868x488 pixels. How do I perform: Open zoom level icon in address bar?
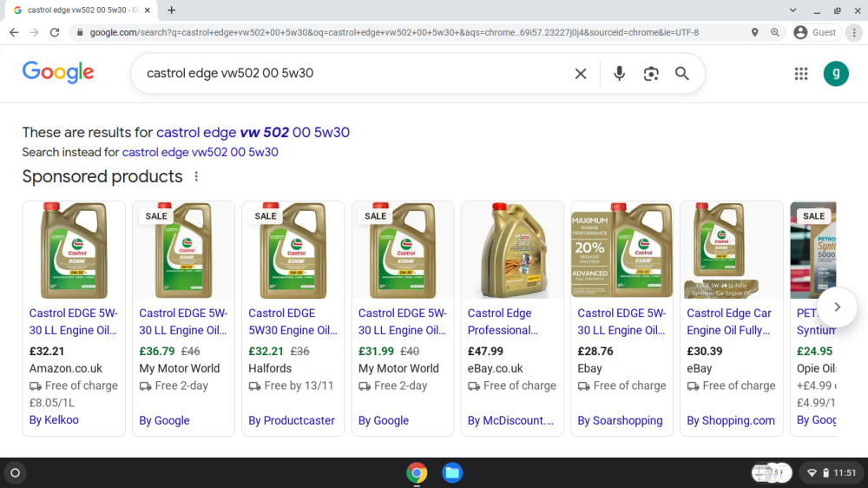tap(775, 33)
